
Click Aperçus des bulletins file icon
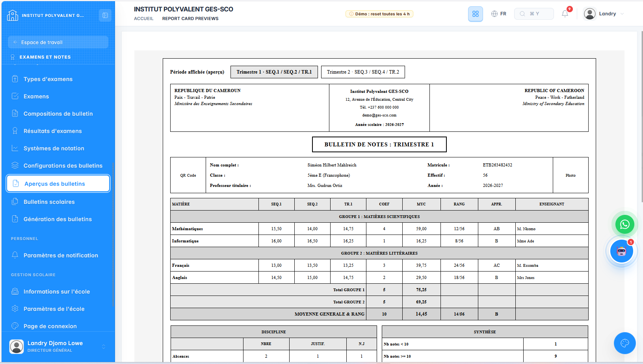pyautogui.click(x=16, y=183)
